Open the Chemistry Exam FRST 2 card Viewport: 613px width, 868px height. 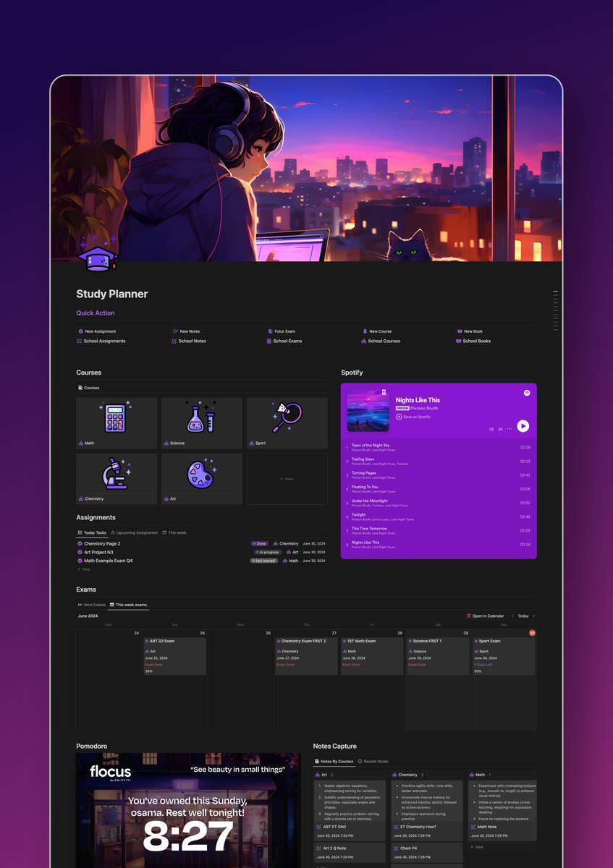[306, 656]
